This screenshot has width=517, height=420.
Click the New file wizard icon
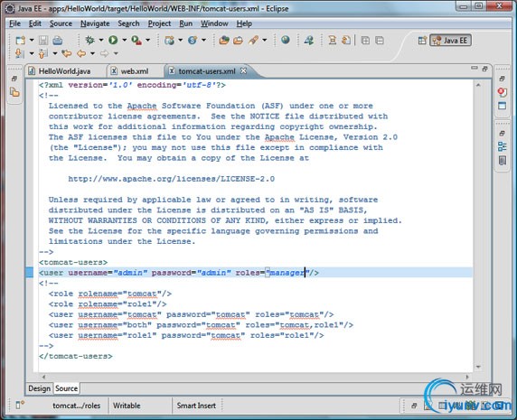point(21,40)
